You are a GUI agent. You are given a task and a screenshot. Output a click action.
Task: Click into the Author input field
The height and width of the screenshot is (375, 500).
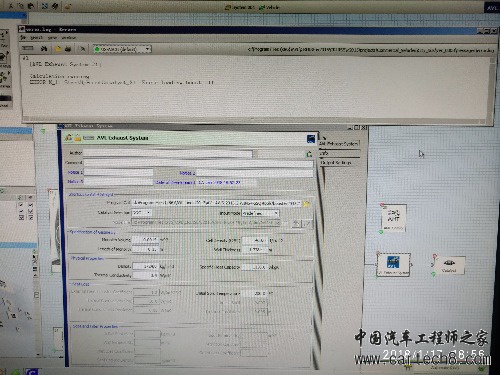(168, 153)
